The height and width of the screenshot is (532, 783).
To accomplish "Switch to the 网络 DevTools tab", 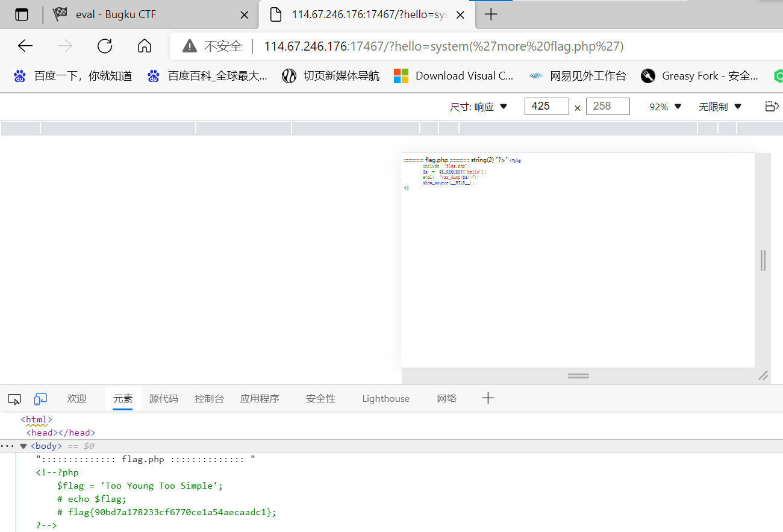I will [x=447, y=399].
